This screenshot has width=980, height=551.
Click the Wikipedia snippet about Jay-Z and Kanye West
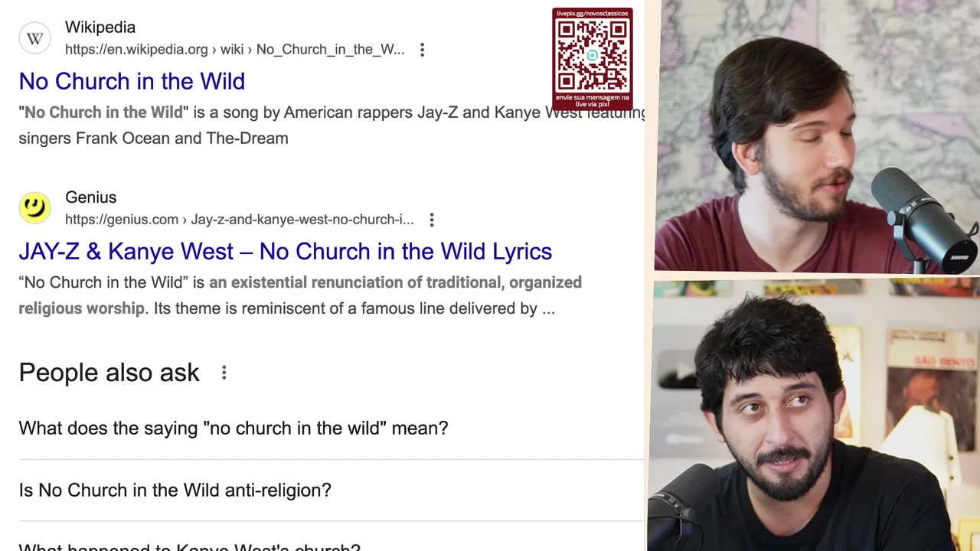coord(332,126)
